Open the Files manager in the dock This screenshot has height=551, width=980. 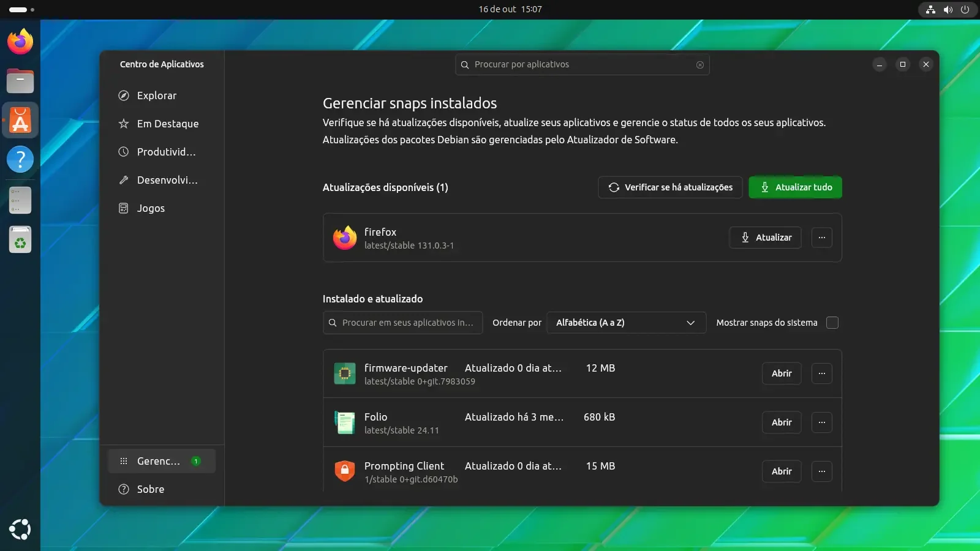pos(20,81)
